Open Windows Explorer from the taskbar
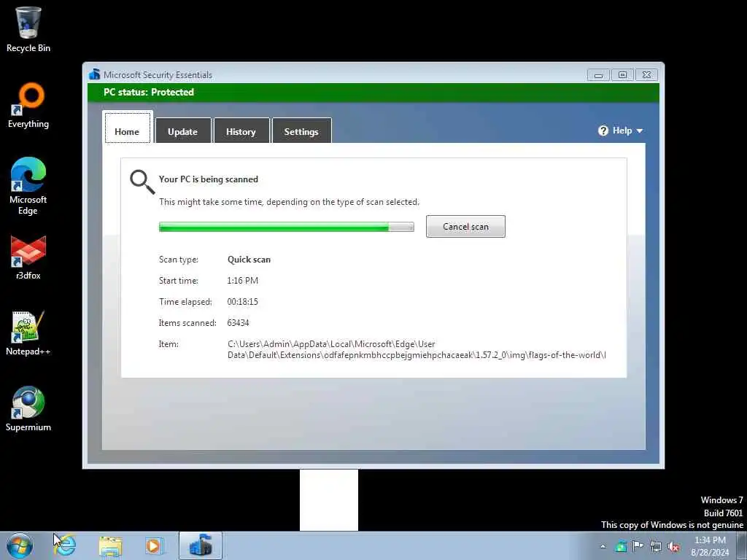 (111, 546)
